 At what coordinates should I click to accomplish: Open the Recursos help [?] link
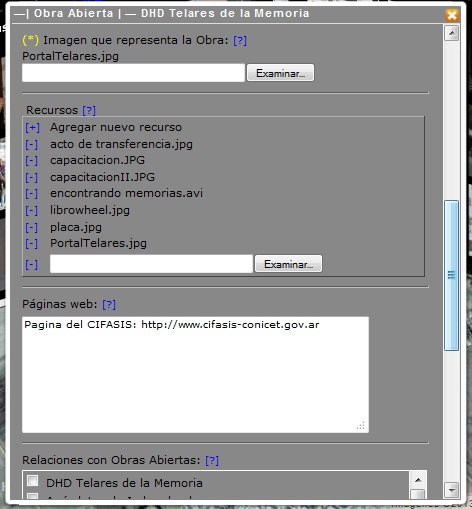coord(89,110)
